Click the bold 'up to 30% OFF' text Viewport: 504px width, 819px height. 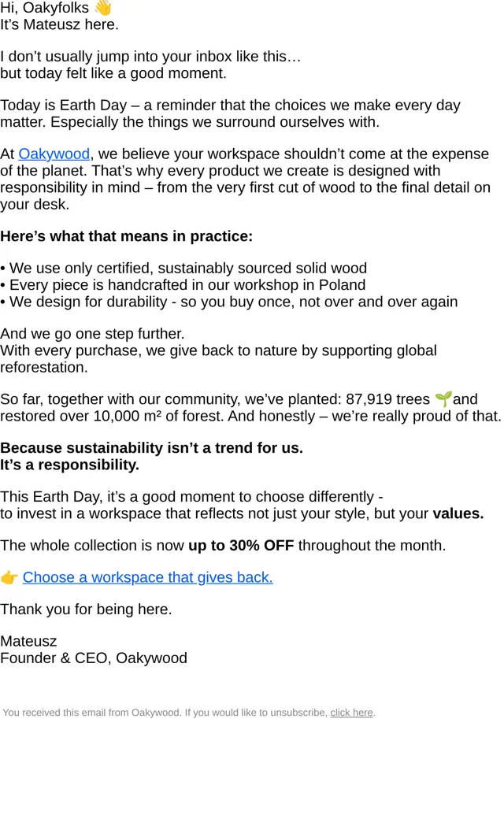click(241, 545)
